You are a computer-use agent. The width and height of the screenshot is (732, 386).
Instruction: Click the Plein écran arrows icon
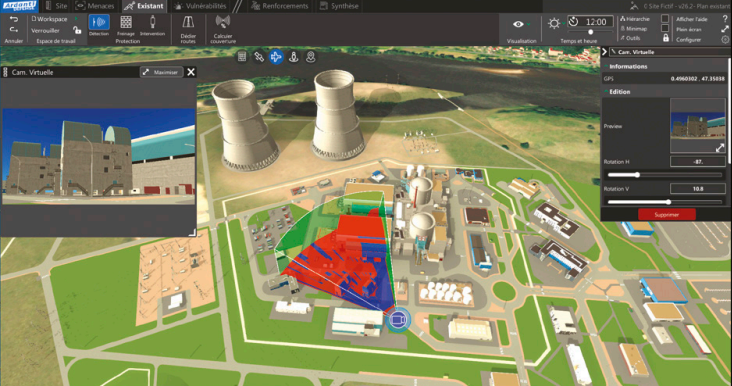point(725,29)
